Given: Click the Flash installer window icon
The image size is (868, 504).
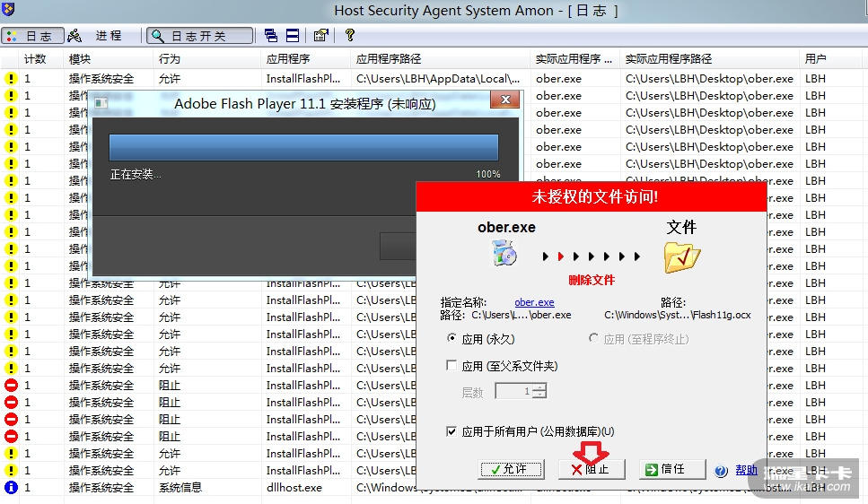Looking at the screenshot, I should click(101, 103).
